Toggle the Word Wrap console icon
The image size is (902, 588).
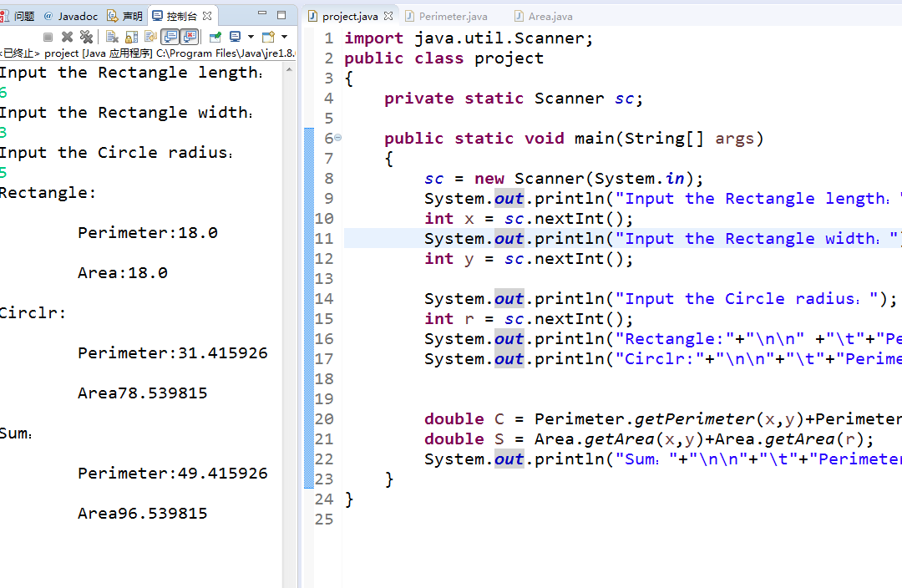tap(150, 38)
